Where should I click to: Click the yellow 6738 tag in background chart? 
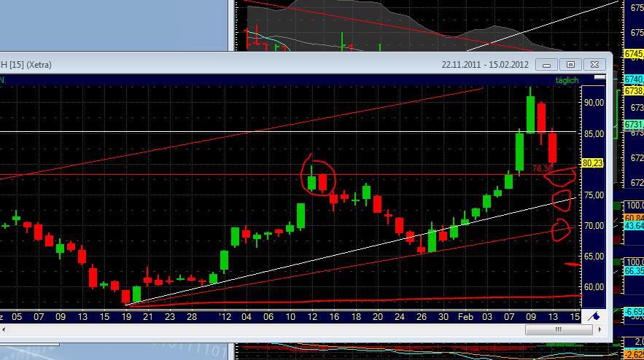click(634, 91)
